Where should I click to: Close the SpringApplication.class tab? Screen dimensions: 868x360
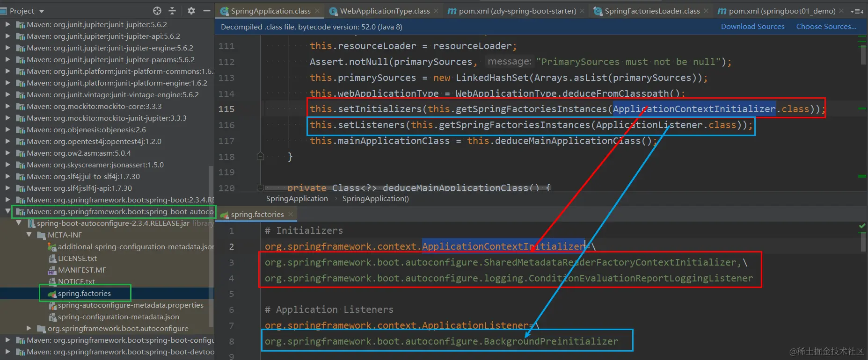pos(317,11)
